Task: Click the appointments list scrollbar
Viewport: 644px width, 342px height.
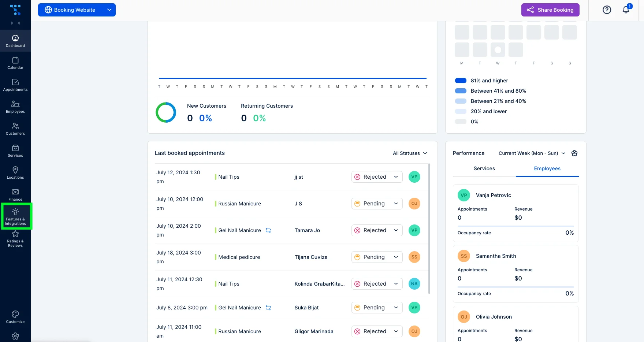Action: point(429,228)
